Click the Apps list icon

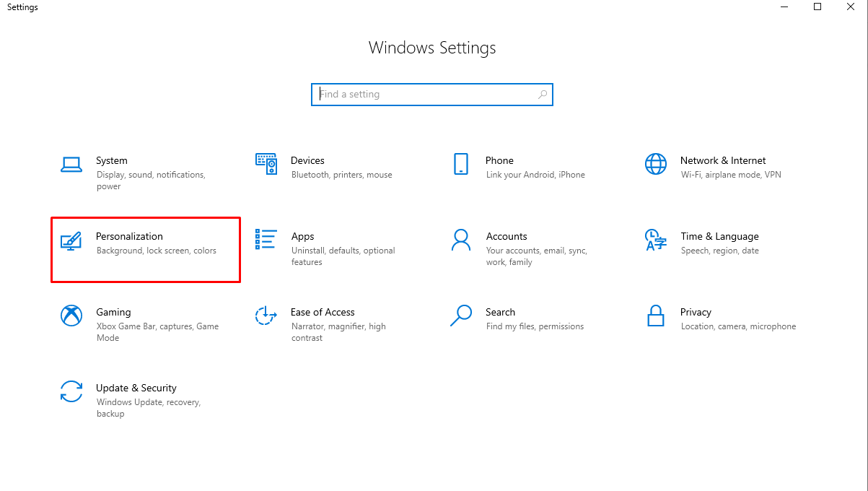point(266,240)
